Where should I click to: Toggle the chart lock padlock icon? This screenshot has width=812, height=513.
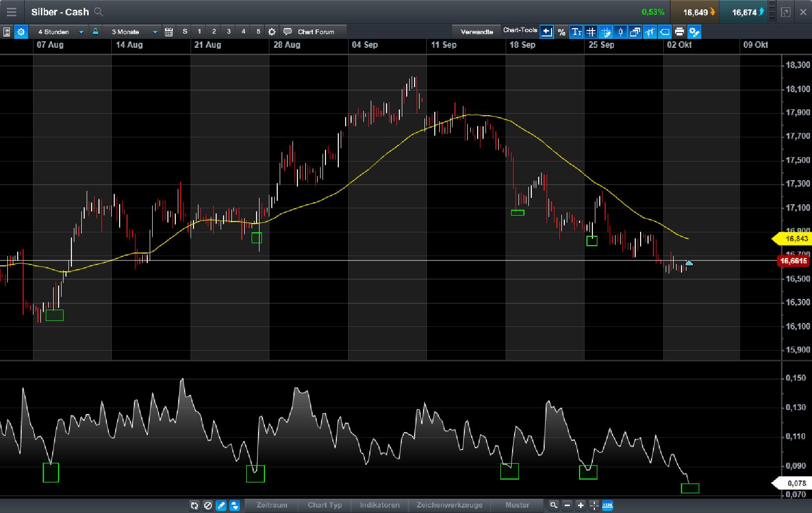[x=95, y=32]
